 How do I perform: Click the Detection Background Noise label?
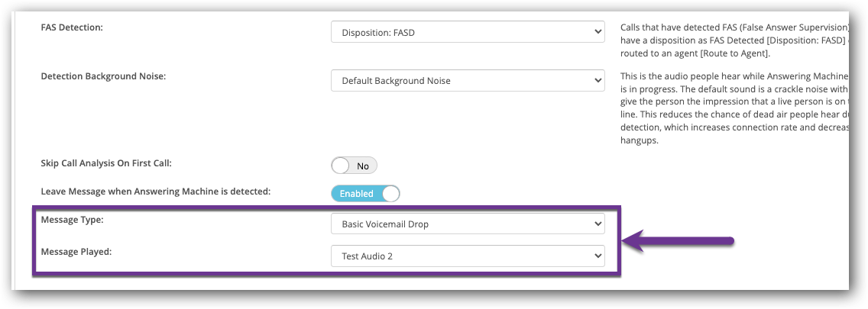[x=102, y=76]
